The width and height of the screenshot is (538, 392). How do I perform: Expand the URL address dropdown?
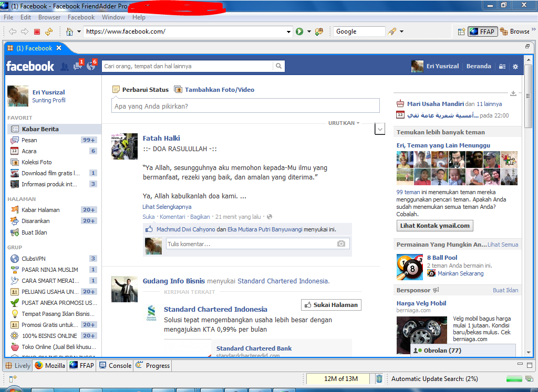click(288, 32)
